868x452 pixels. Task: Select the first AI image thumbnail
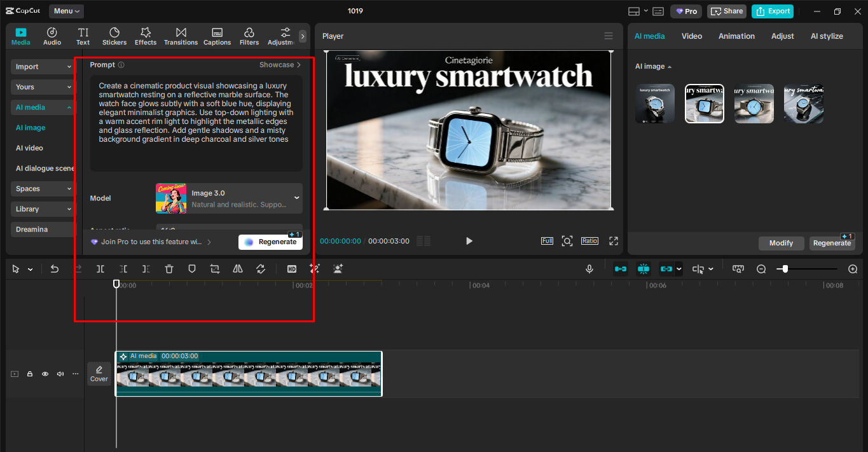point(655,104)
